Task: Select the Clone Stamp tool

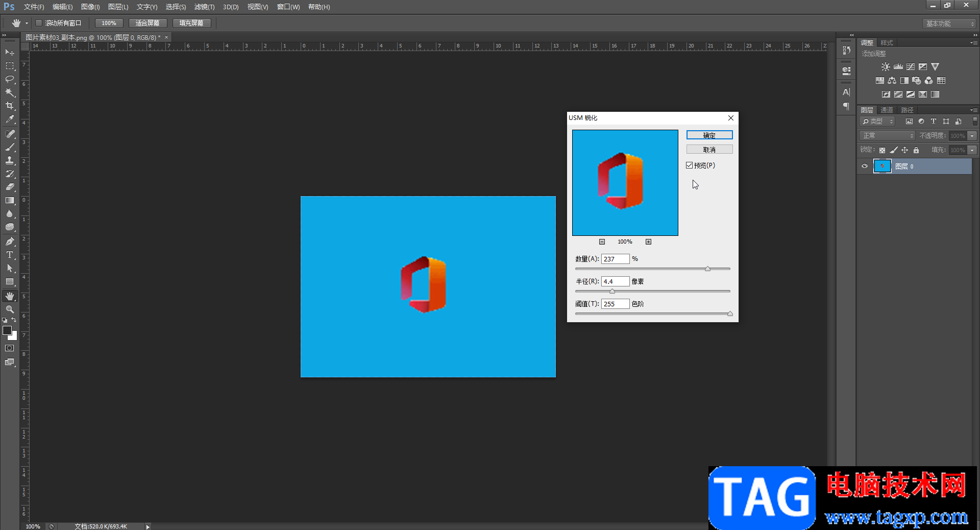Action: click(10, 160)
